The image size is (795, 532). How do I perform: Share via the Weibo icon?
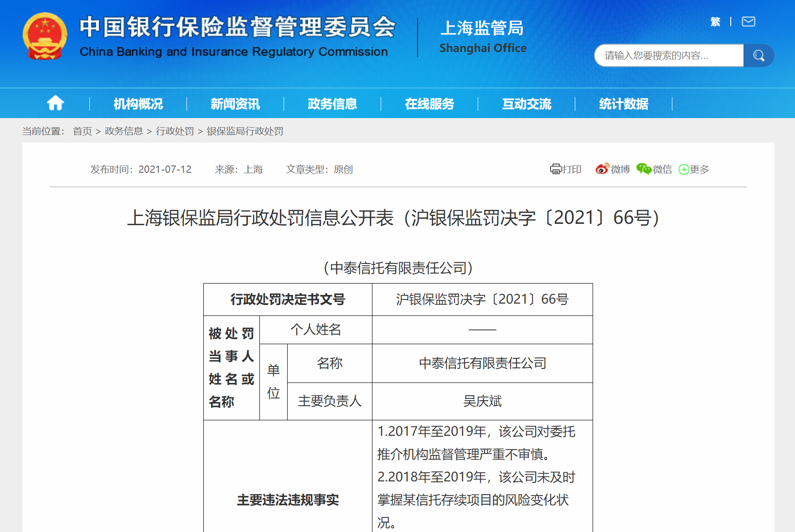point(602,169)
